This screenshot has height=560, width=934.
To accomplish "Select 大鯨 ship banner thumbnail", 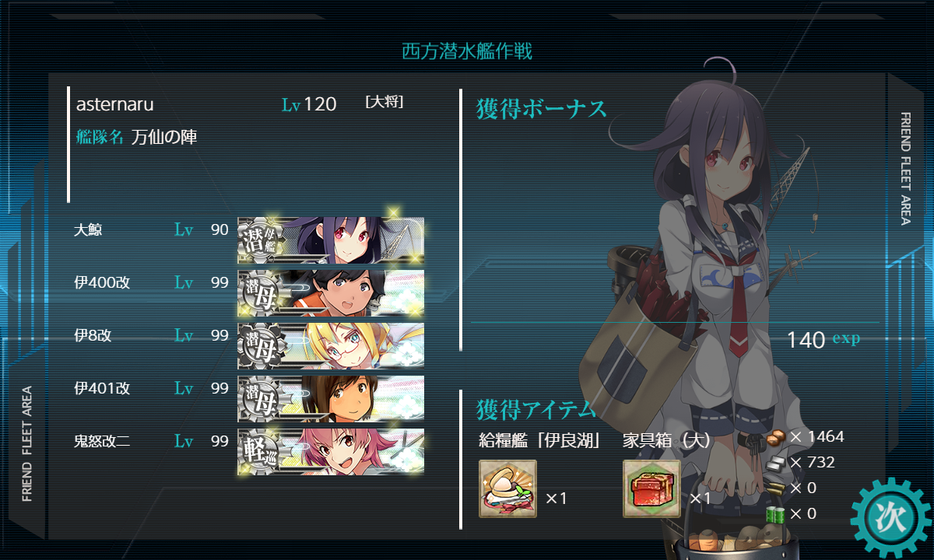I will [x=332, y=240].
